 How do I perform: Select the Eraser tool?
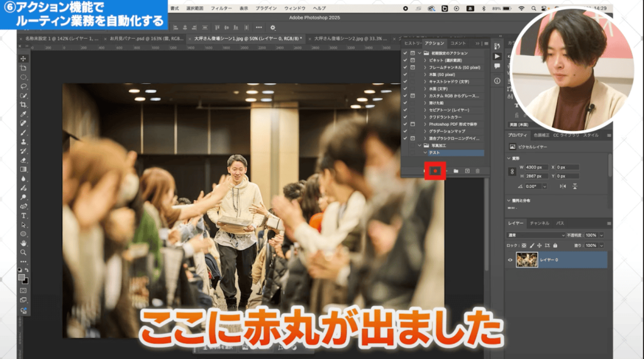point(23,160)
